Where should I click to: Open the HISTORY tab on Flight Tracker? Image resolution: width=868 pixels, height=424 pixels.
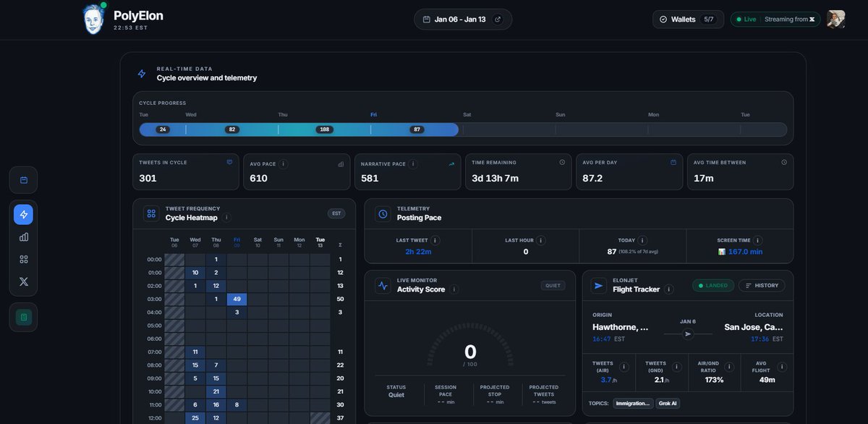760,285
